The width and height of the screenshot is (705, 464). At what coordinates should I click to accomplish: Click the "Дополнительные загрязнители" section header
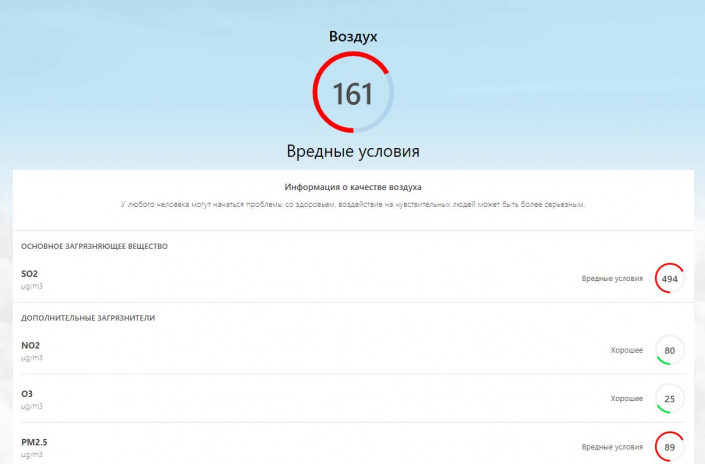(88, 318)
